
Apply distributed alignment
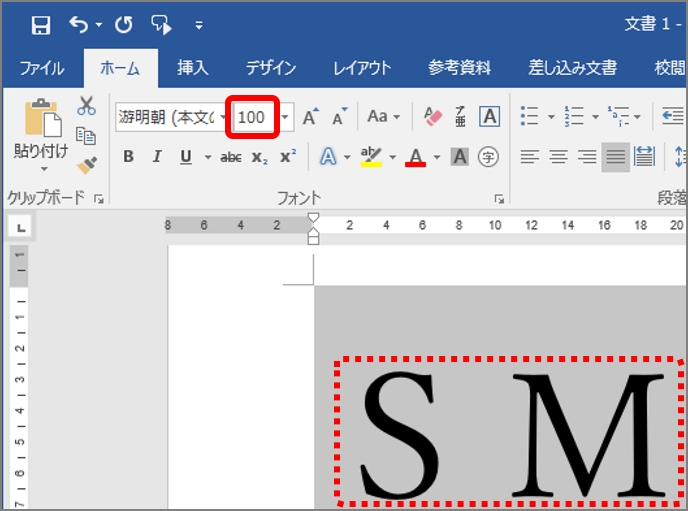644,157
